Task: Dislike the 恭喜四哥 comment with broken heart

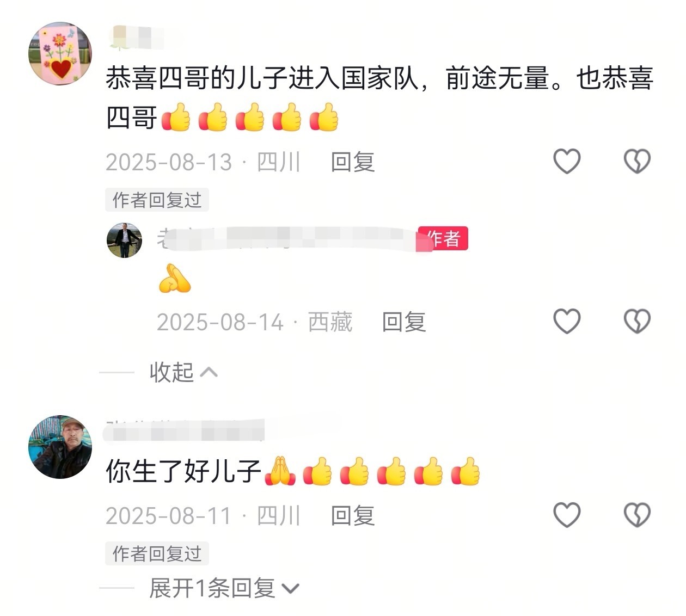Action: pyautogui.click(x=637, y=161)
